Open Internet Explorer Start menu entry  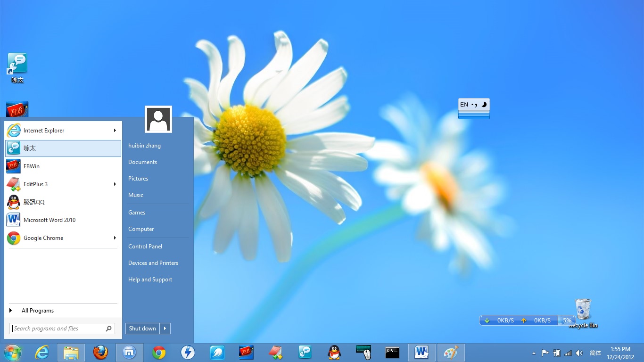click(x=63, y=131)
